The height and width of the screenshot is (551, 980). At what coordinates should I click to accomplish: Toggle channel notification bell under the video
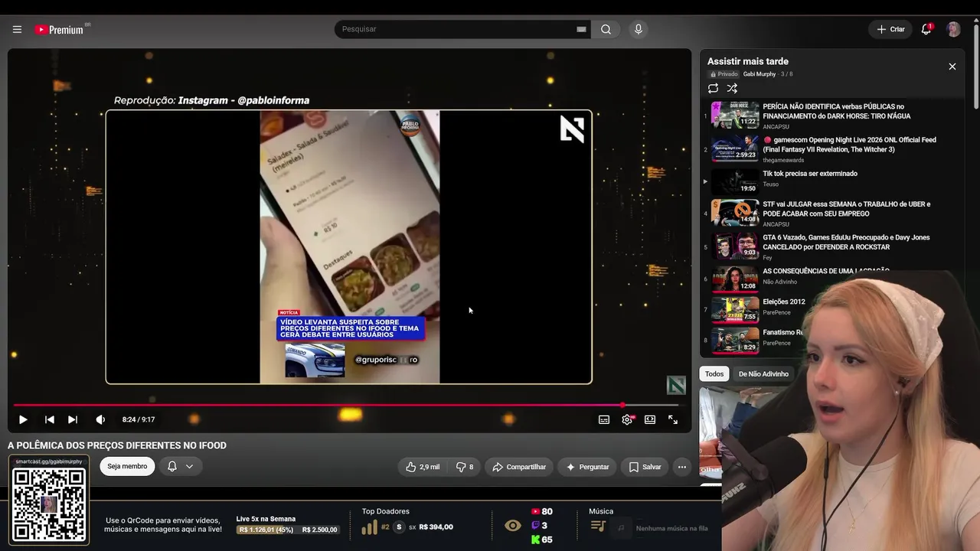(x=172, y=466)
